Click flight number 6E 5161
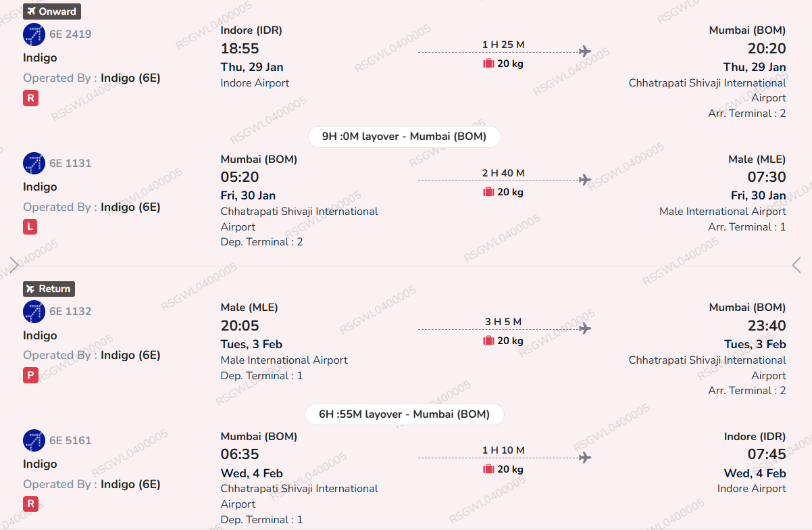 [70, 440]
